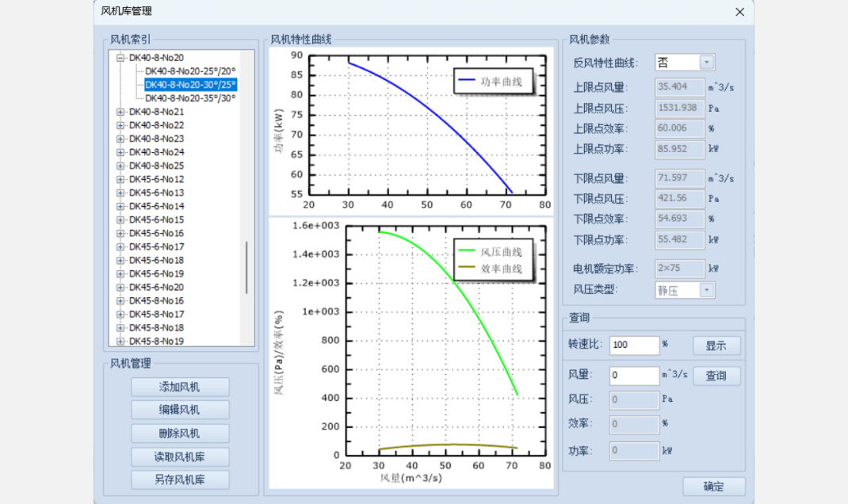The width and height of the screenshot is (848, 504).
Task: Close the 风机库管理 dialog
Action: 740,12
